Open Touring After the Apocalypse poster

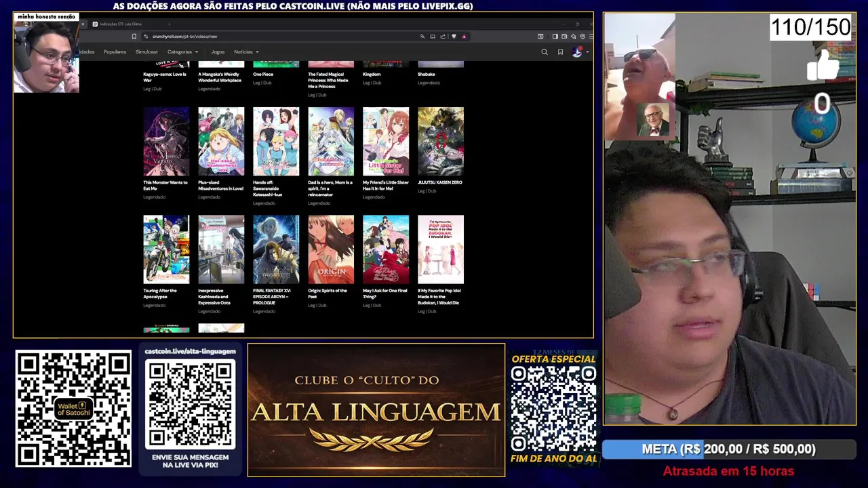coord(166,249)
